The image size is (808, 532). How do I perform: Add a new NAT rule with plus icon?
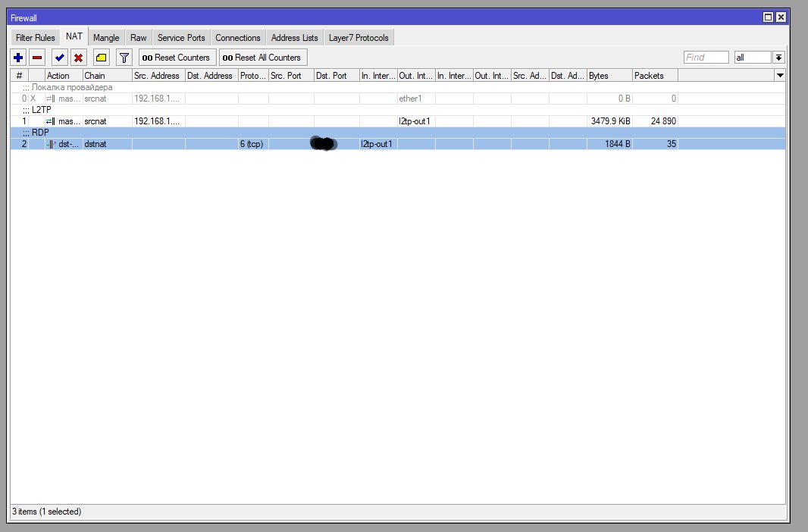pos(18,58)
